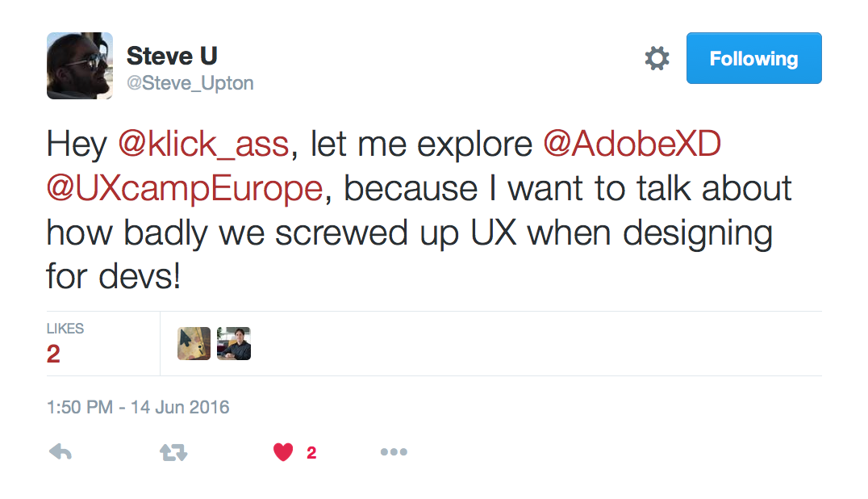Click the Steve U display name
868x499 pixels.
coord(172,56)
